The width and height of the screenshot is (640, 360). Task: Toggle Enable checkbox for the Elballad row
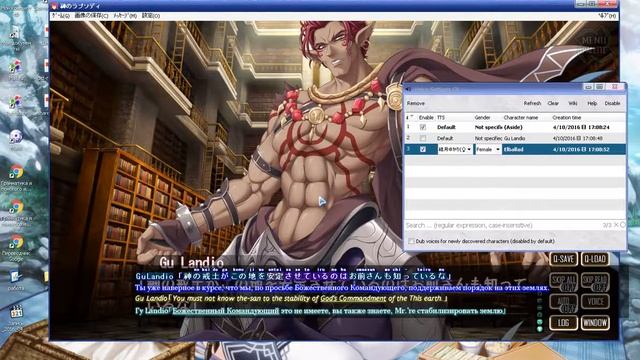coord(423,149)
